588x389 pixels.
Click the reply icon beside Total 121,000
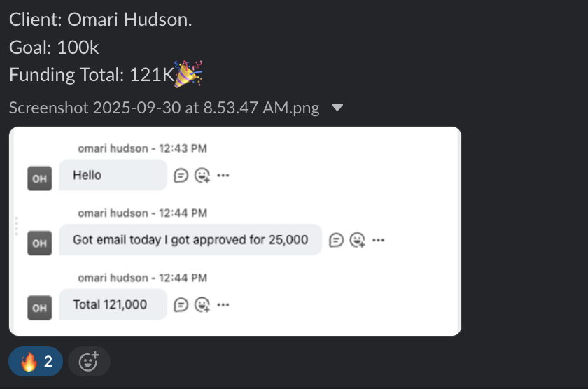(x=181, y=304)
